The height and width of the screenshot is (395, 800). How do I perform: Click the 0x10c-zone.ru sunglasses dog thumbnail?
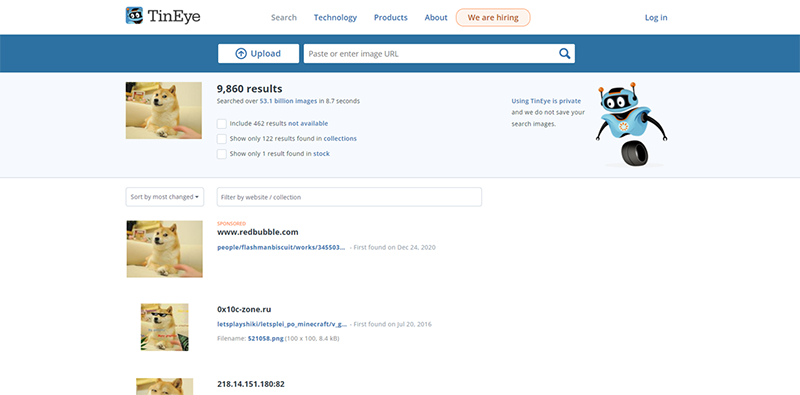point(164,327)
